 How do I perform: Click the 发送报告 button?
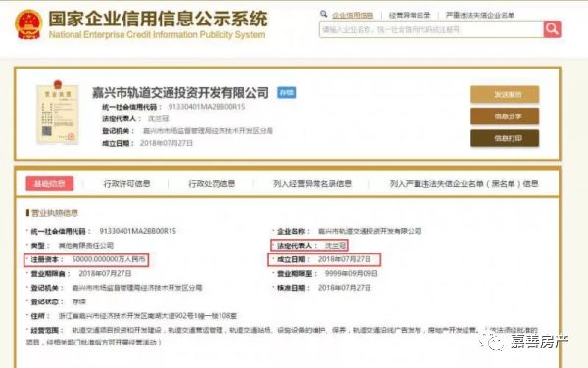(505, 94)
